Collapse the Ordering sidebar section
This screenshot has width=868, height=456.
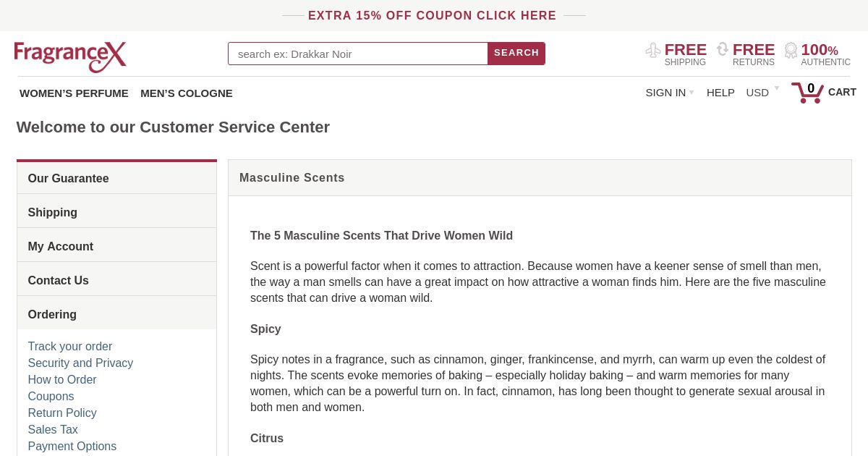pyautogui.click(x=116, y=314)
